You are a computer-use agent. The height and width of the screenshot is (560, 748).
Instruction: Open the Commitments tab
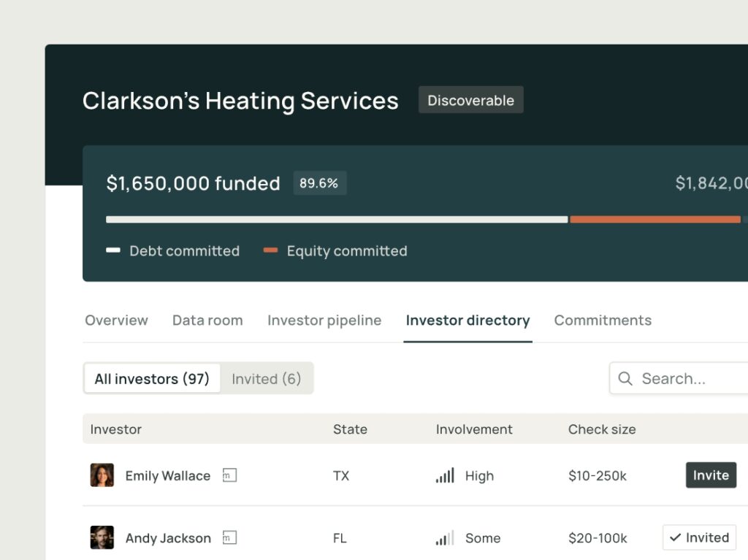[x=603, y=321]
